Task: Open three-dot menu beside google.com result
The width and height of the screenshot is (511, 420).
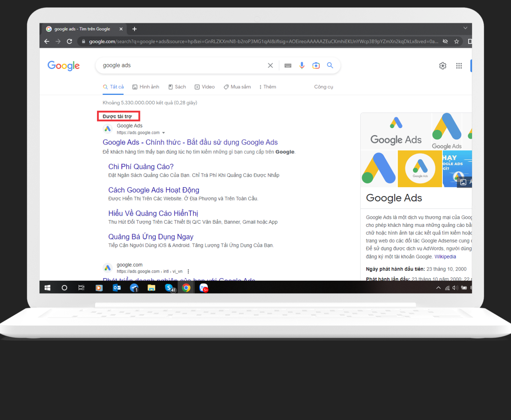Action: coord(188,272)
